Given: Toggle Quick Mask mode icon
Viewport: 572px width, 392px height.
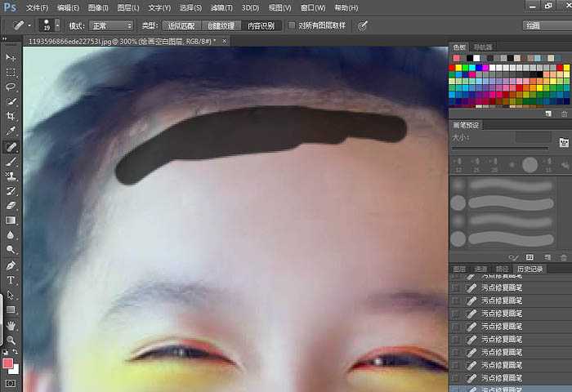Looking at the screenshot, I should [x=11, y=383].
